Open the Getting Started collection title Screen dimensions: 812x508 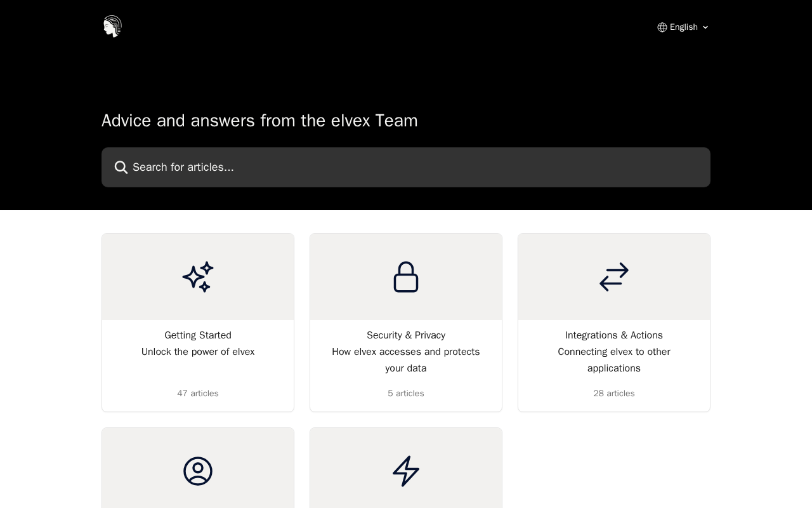tap(198, 335)
